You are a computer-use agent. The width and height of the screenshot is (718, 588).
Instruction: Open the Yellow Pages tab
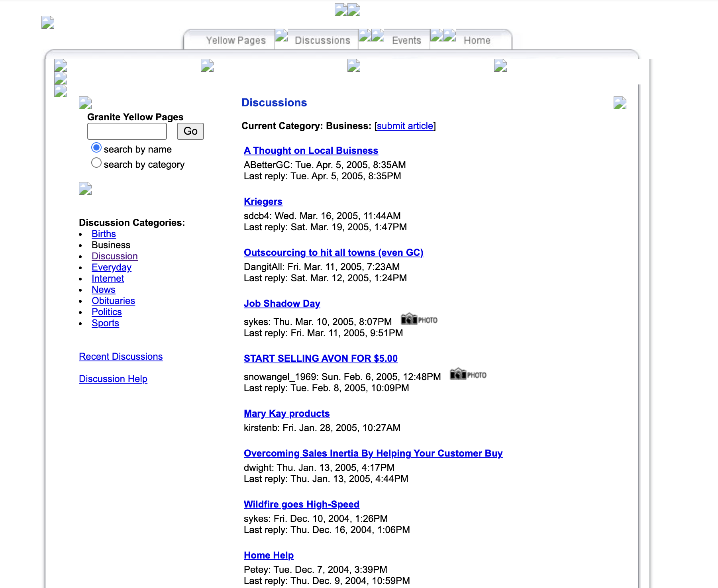tap(235, 40)
